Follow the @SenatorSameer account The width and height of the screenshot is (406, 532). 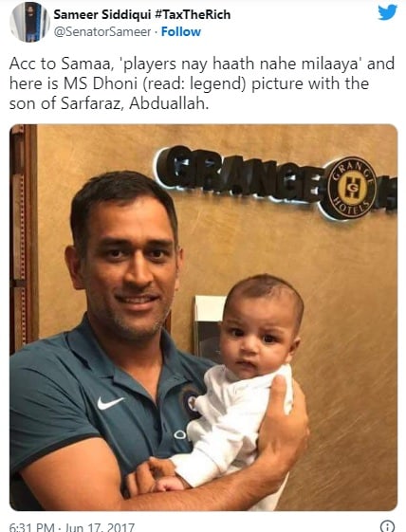point(180,31)
